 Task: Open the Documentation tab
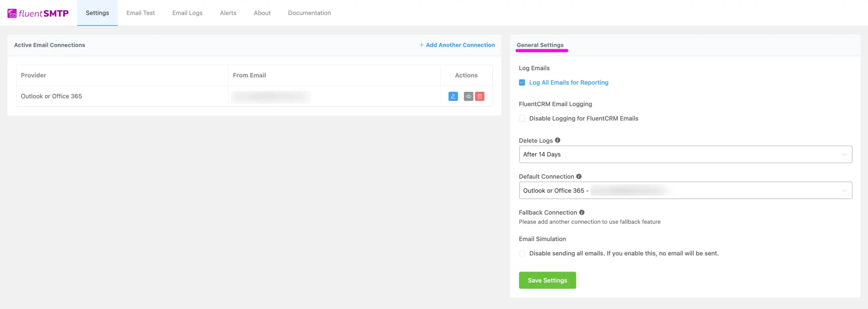(309, 13)
